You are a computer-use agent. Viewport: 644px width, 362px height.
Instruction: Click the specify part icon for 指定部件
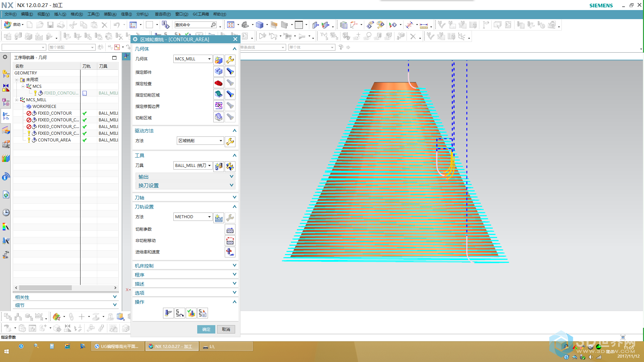pyautogui.click(x=219, y=71)
